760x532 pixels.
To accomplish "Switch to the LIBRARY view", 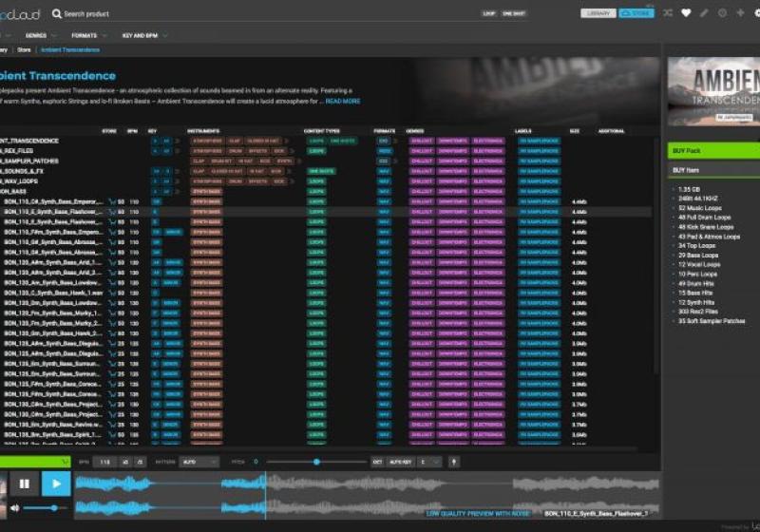I will point(598,14).
